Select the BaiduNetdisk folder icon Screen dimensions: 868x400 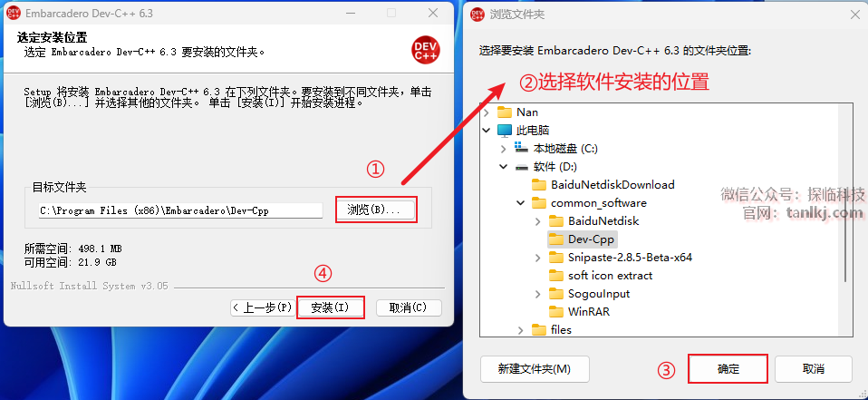click(555, 221)
